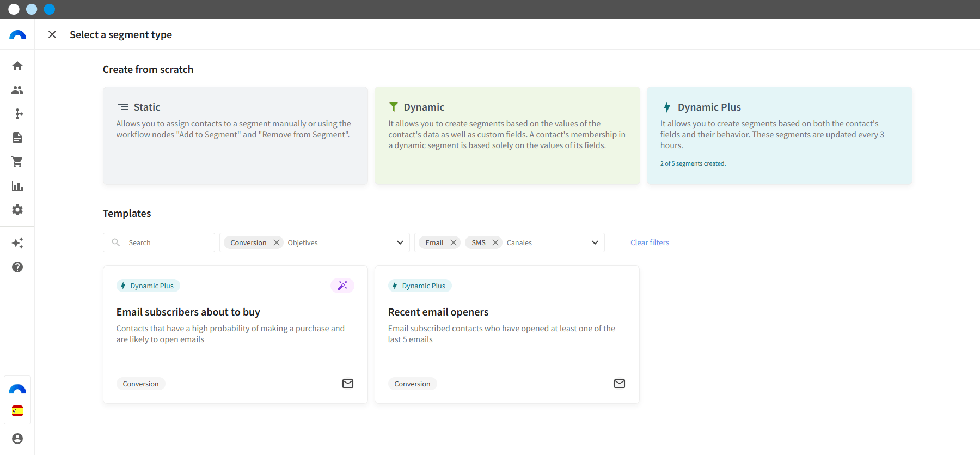The image size is (980, 455).
Task: Click Conversion tag on Recent email openers card
Action: coord(412,384)
